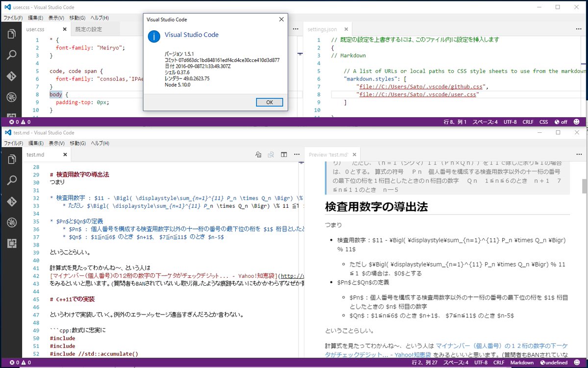Close the About Visual Studio Code dialog

(281, 20)
